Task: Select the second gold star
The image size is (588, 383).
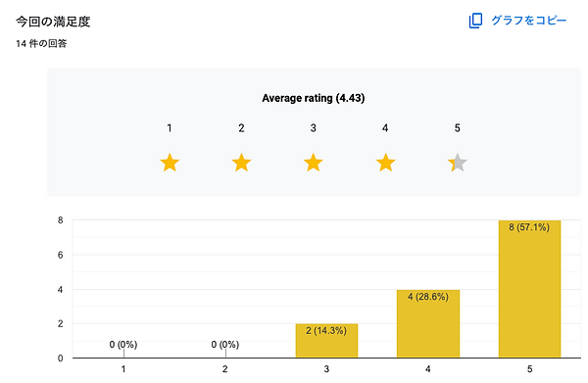Action: click(x=241, y=163)
